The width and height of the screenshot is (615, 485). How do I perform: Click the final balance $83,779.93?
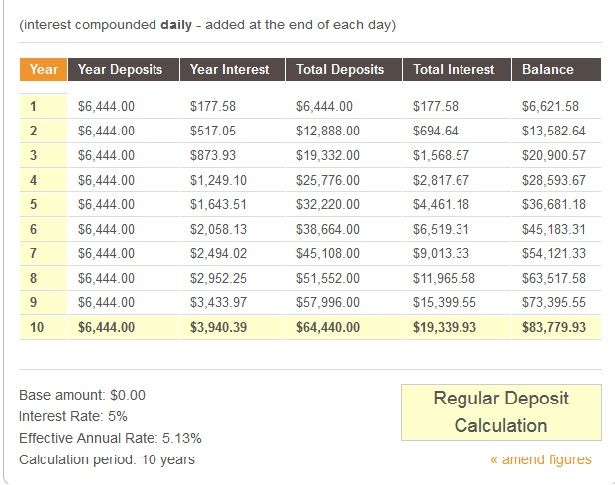[553, 327]
